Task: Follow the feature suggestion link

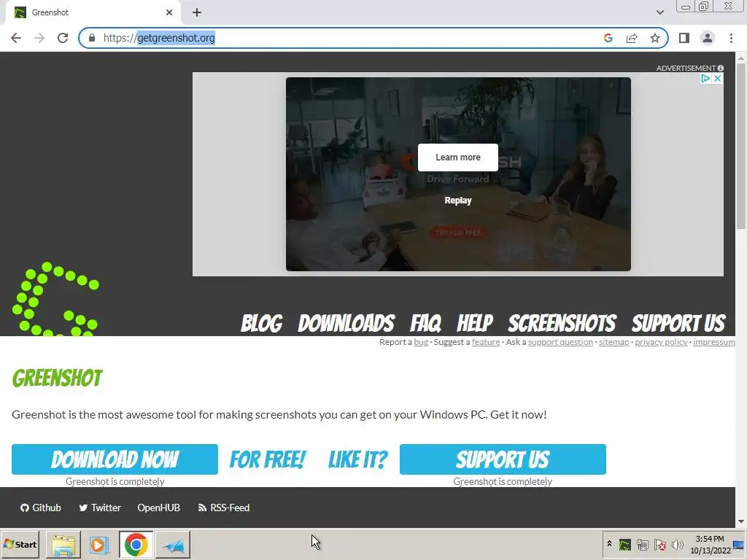Action: [x=485, y=342]
